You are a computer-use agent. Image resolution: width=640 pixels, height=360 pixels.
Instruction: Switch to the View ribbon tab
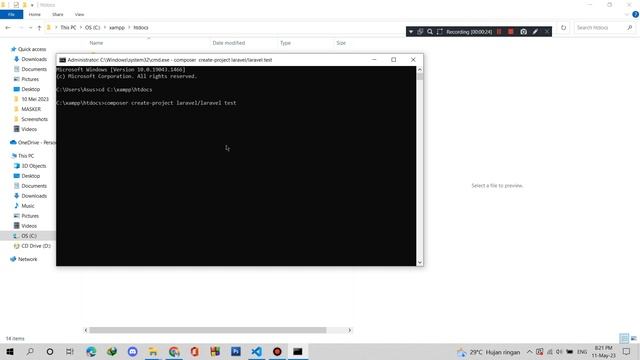click(x=79, y=14)
